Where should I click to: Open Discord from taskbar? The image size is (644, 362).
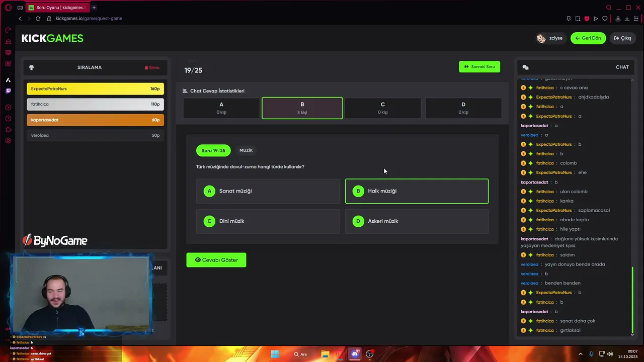coord(355,354)
